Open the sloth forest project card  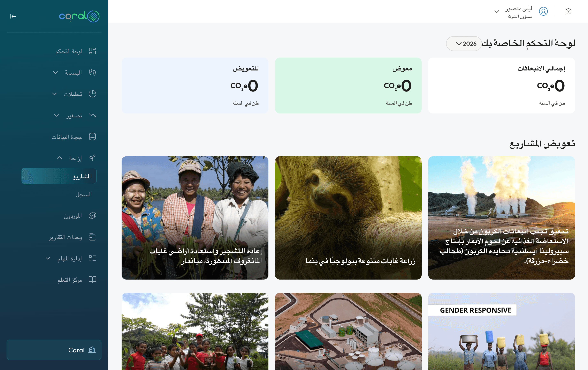point(348,218)
